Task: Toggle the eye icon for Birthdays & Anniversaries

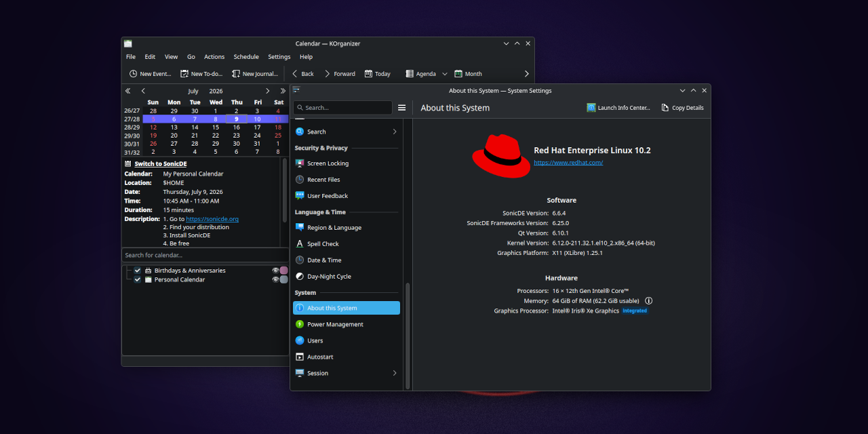Action: [x=275, y=271]
